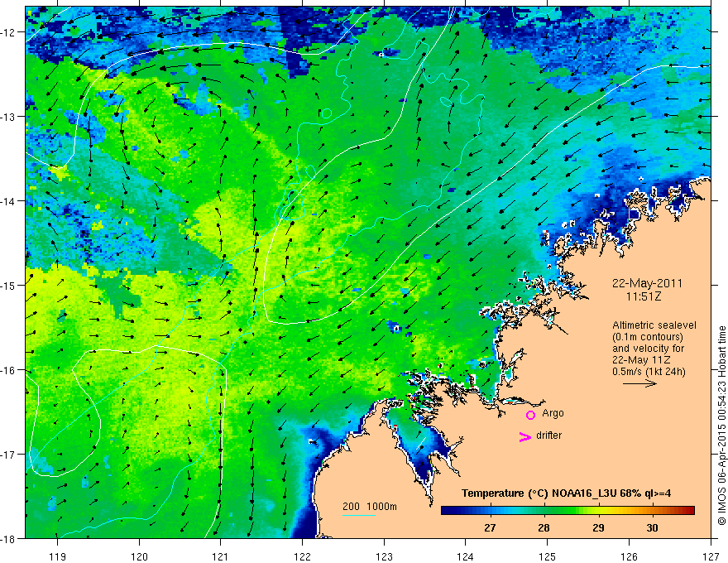This screenshot has width=728, height=563.
Task: Click the -13 latitude axis label
Action: pos(9,117)
